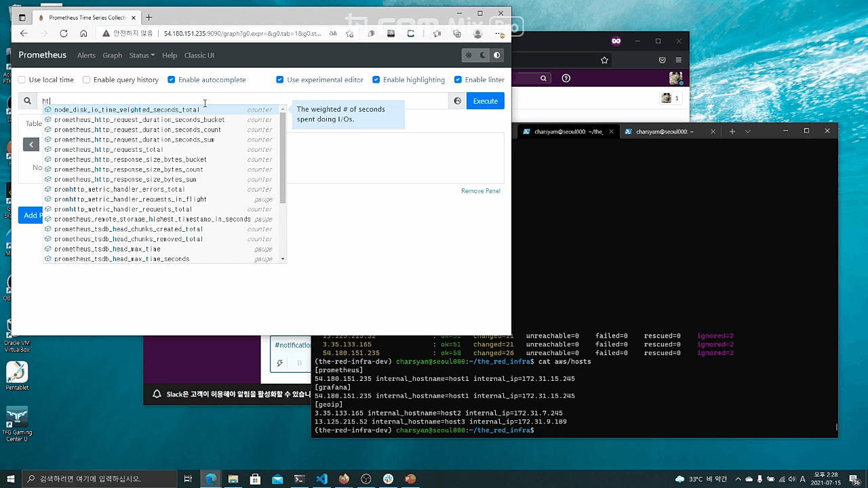The height and width of the screenshot is (488, 868).
Task: Switch Prometheus to light theme
Action: 468,56
